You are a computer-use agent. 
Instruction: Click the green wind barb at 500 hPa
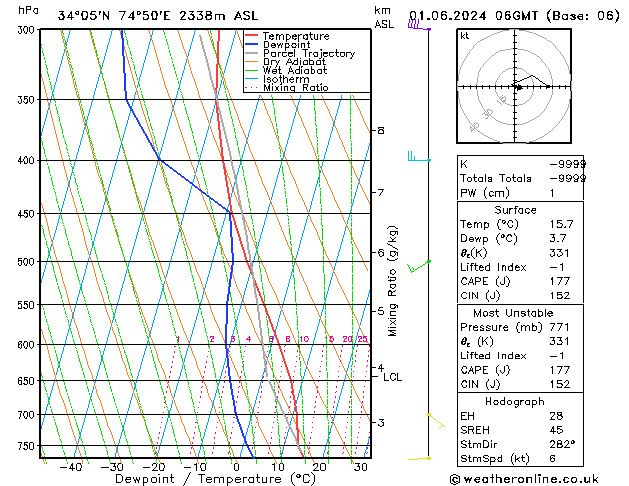tap(419, 266)
